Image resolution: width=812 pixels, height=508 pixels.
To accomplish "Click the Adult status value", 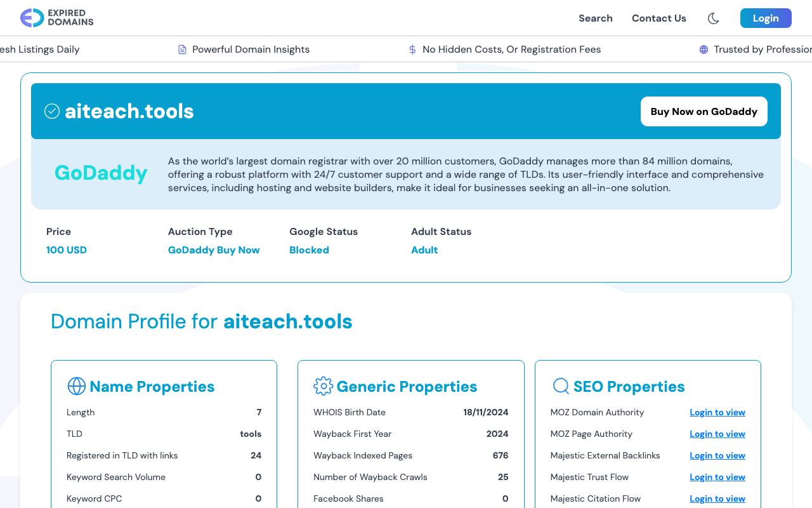I will click(x=424, y=250).
